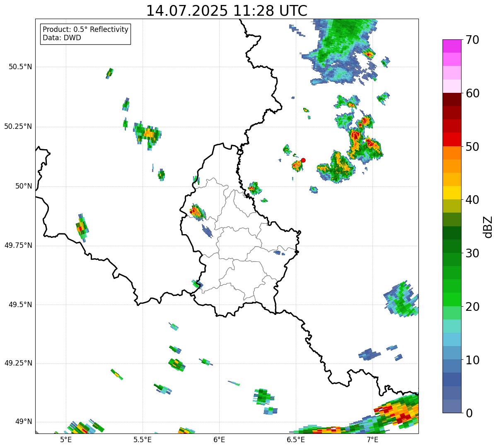Viewport: 498px width, 448px height.
Task: Click the 7°E longitude label
Action: pos(372,439)
